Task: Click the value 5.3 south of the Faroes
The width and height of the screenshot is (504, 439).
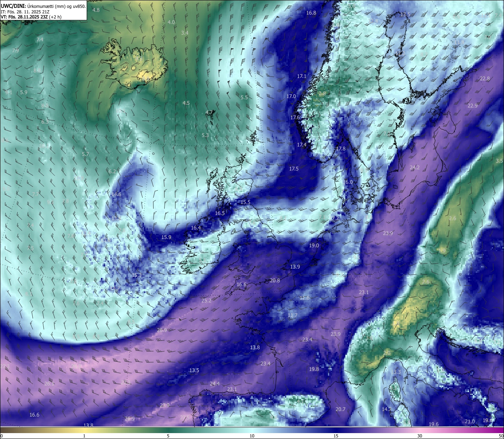Action: tap(205, 135)
